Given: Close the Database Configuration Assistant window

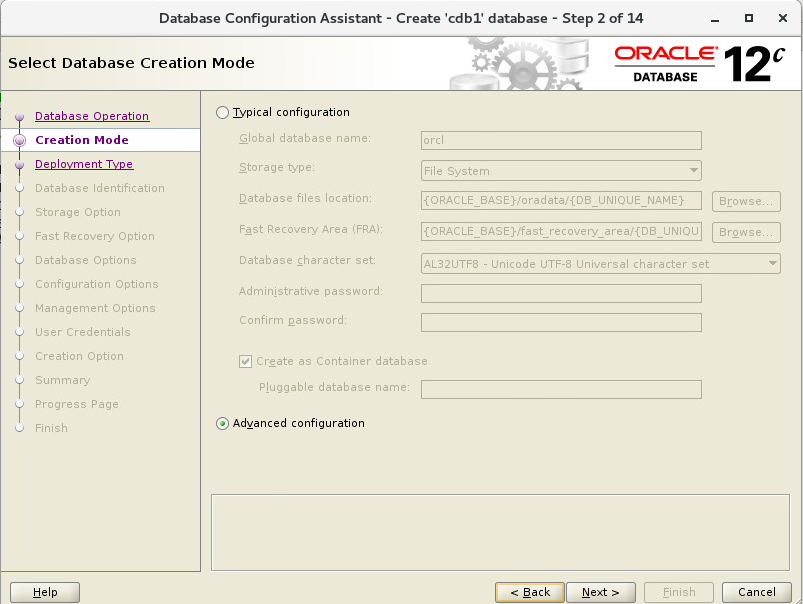Looking at the screenshot, I should 783,18.
